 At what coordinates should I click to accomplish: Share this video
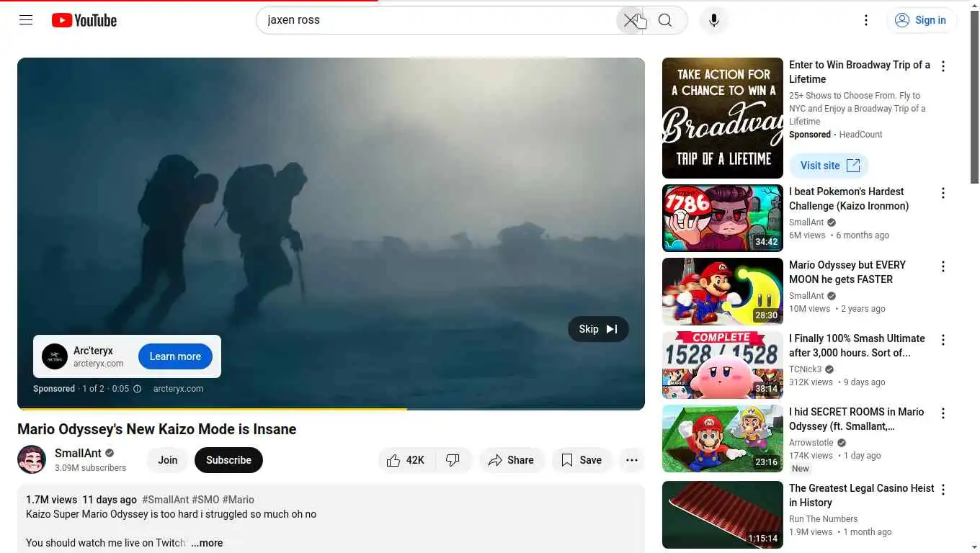(x=511, y=460)
